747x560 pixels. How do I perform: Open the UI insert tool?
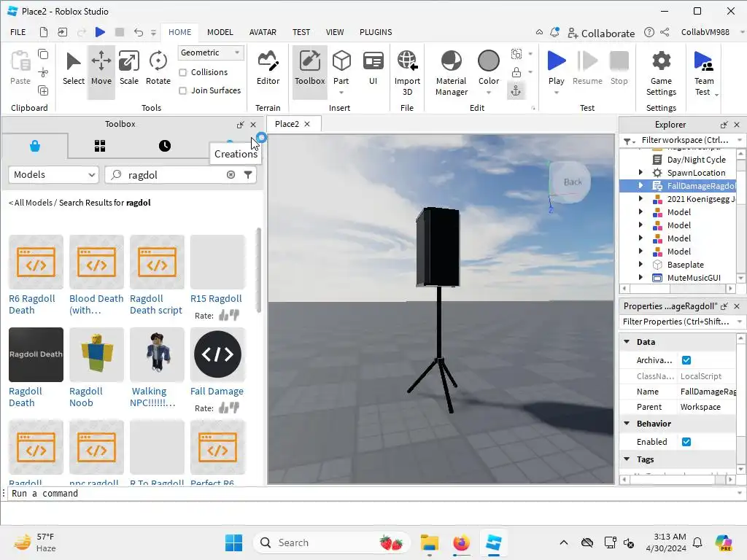click(x=373, y=69)
